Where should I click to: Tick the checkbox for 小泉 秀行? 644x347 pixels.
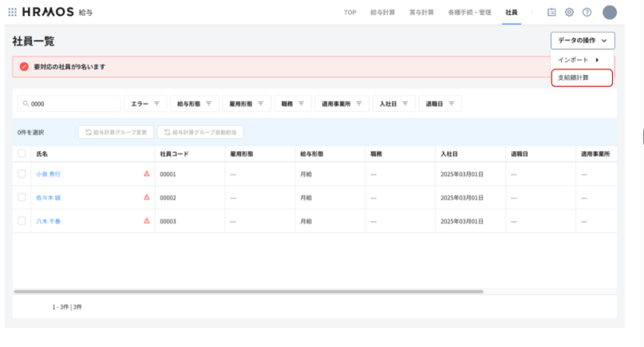point(22,173)
